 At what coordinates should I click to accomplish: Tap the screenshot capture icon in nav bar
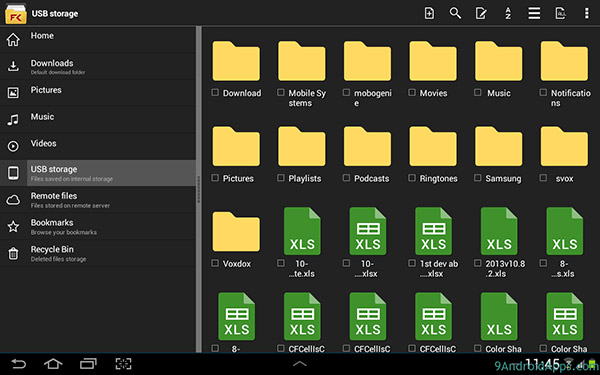coord(124,363)
